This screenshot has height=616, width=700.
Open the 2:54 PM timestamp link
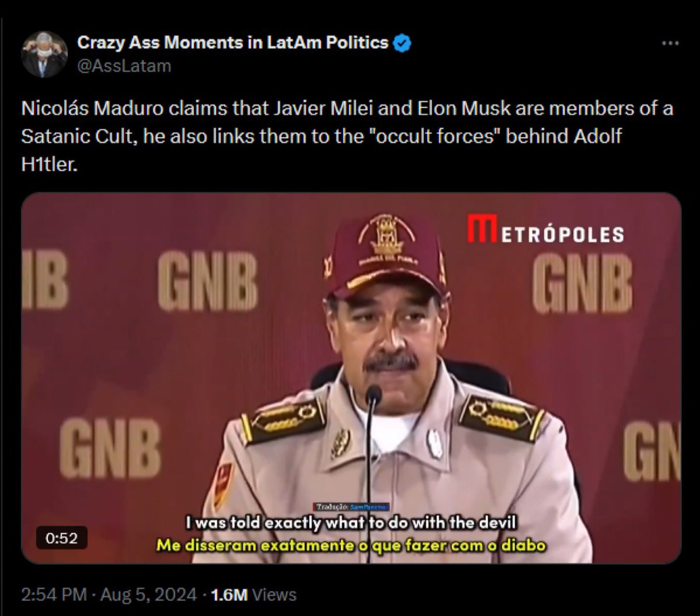tap(54, 594)
